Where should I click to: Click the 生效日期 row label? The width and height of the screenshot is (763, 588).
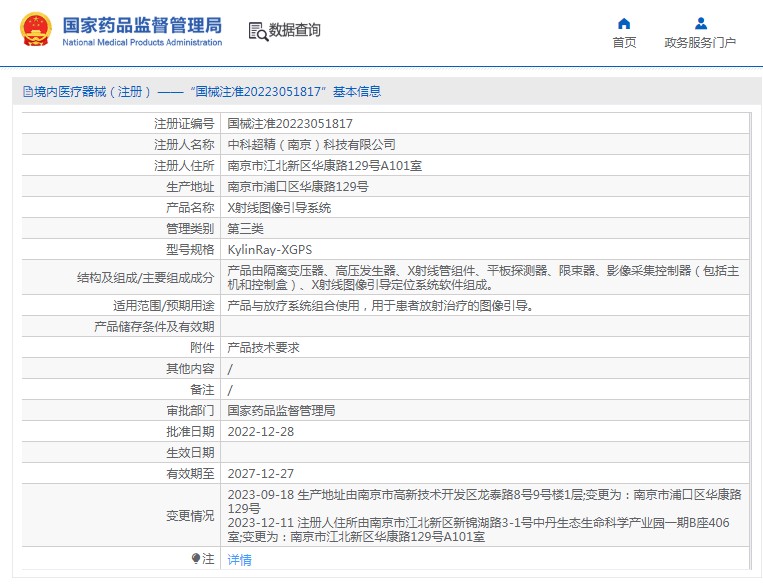(x=190, y=453)
